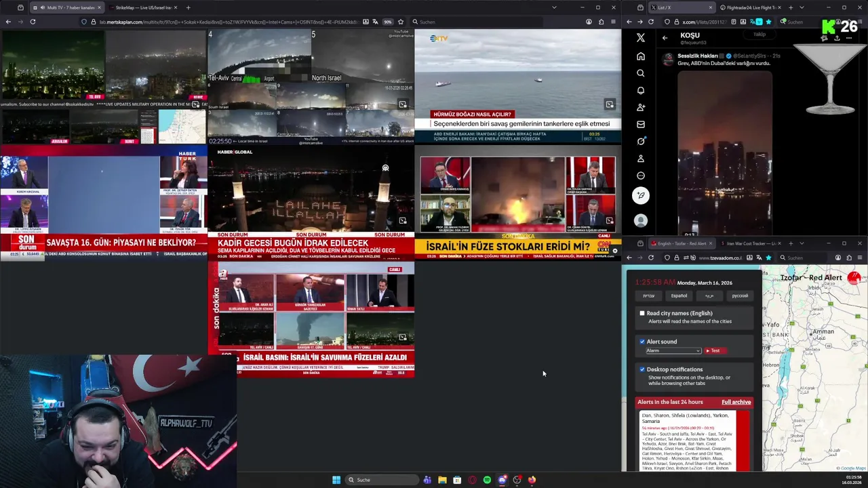Click Takip button on KOŞU list
868x488 pixels.
tap(759, 35)
